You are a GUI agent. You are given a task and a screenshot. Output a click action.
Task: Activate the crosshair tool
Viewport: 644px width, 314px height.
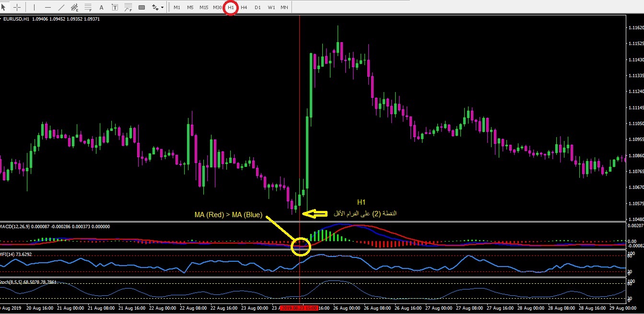click(x=17, y=7)
